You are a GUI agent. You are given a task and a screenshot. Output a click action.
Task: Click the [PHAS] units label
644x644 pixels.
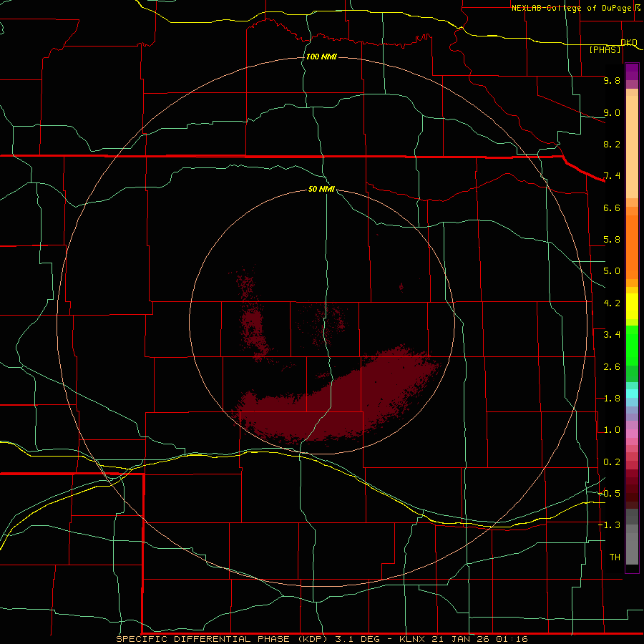click(x=605, y=49)
